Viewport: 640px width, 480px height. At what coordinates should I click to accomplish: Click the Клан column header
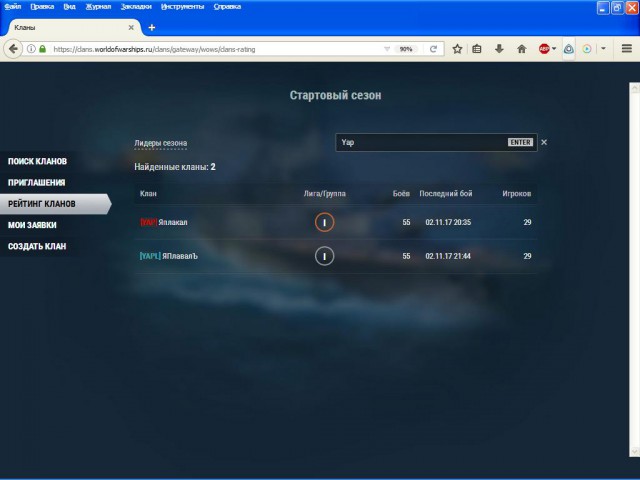point(148,193)
